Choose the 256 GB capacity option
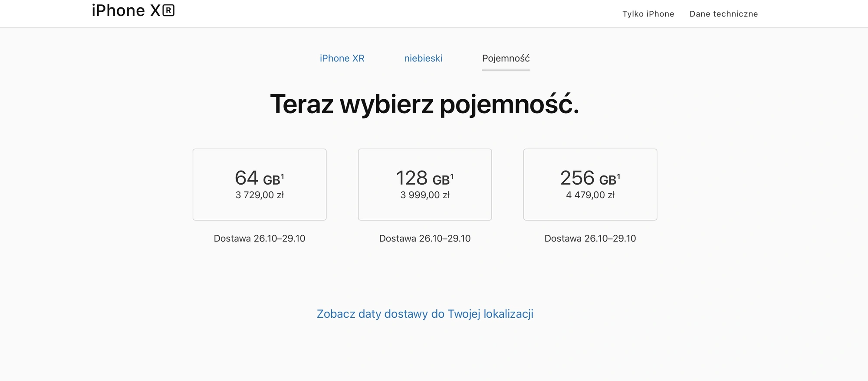 point(590,184)
